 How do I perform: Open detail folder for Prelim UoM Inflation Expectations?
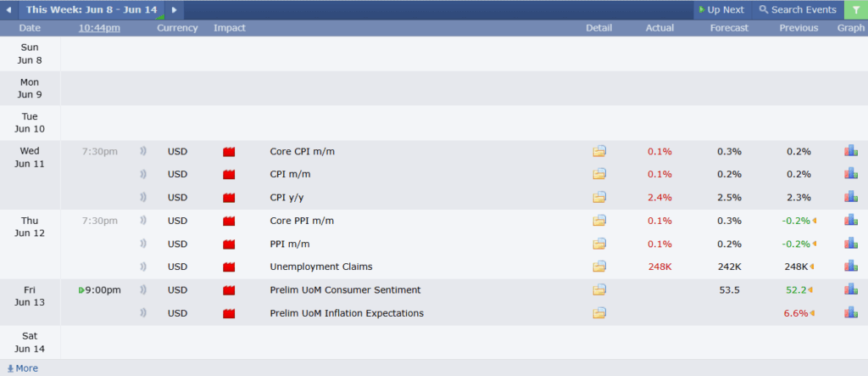pyautogui.click(x=600, y=313)
